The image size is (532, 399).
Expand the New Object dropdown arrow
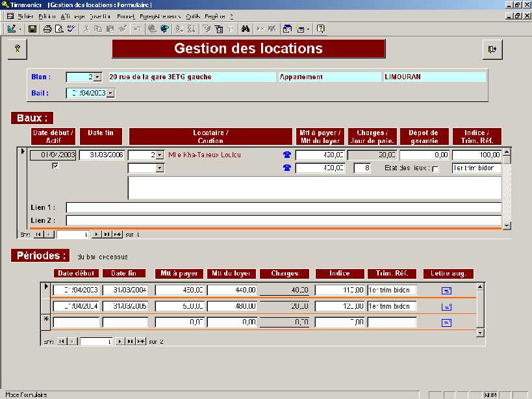tap(308, 29)
